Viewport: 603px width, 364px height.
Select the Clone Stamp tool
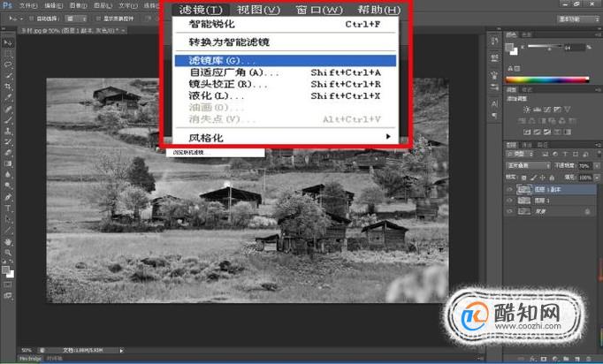tap(8, 131)
